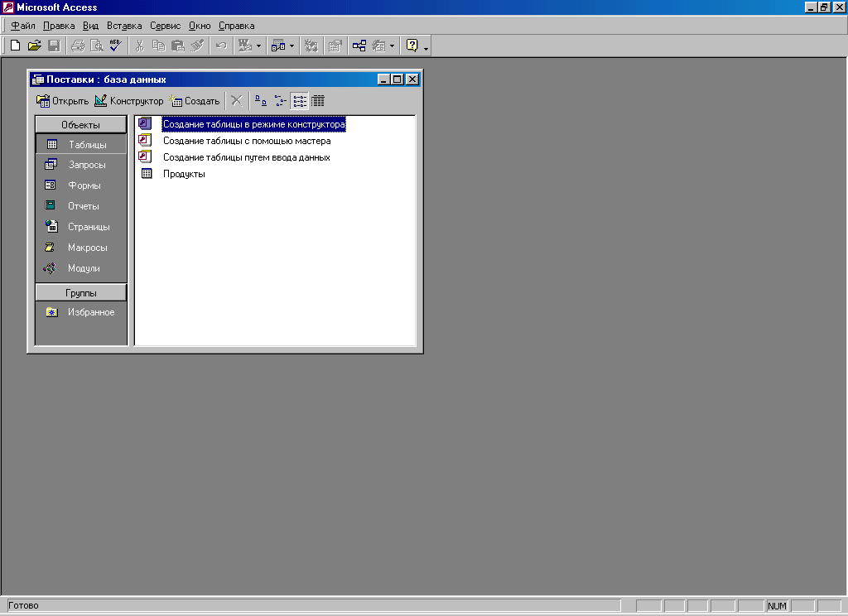Open the Файл menu

point(22,26)
